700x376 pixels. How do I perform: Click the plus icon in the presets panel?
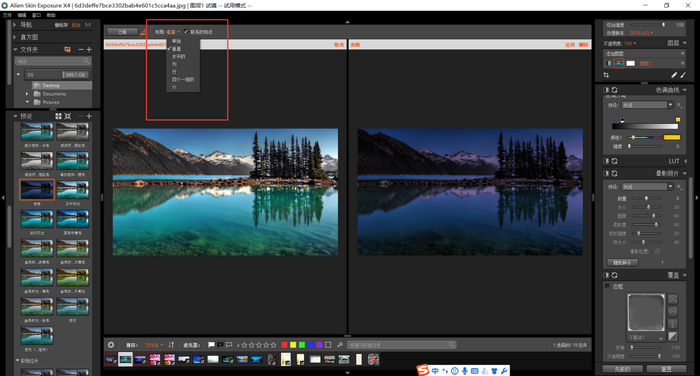pos(89,116)
